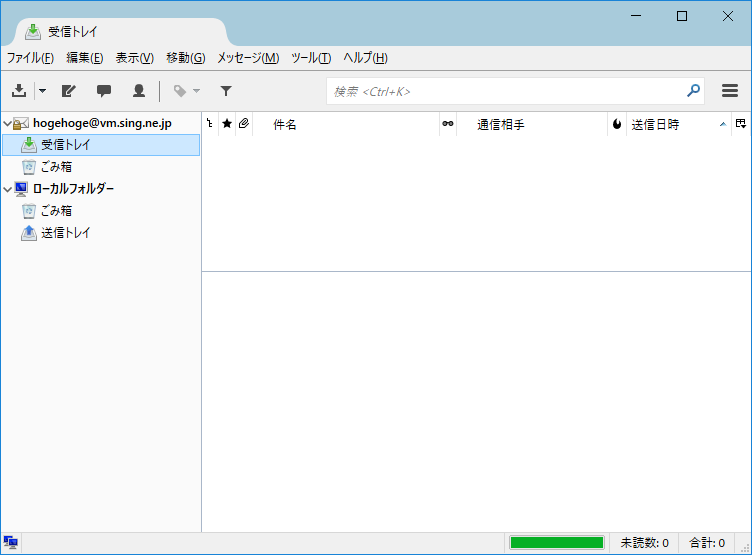Sort by 送信日時 column header
This screenshot has width=752, height=555.
(x=679, y=124)
